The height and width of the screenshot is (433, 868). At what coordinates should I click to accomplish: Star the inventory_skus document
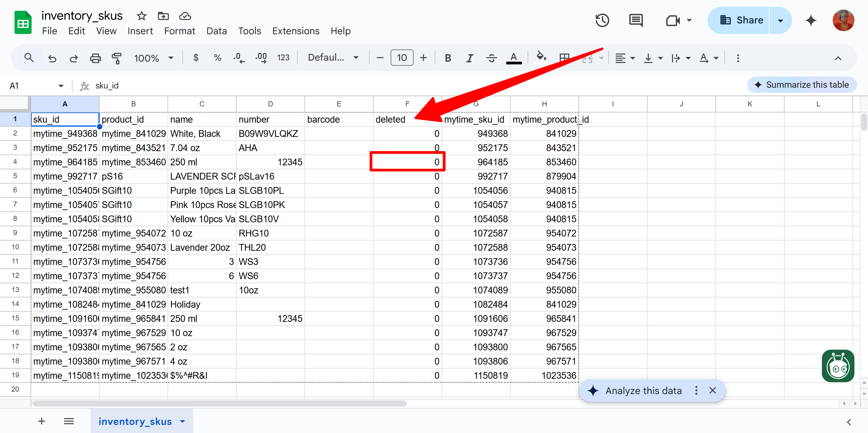[x=141, y=16]
